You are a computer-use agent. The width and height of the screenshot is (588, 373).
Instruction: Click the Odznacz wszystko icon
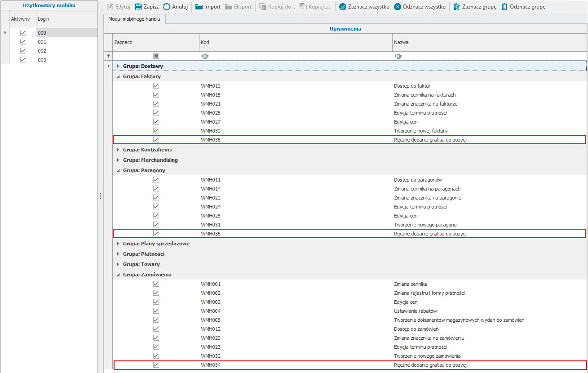[398, 7]
